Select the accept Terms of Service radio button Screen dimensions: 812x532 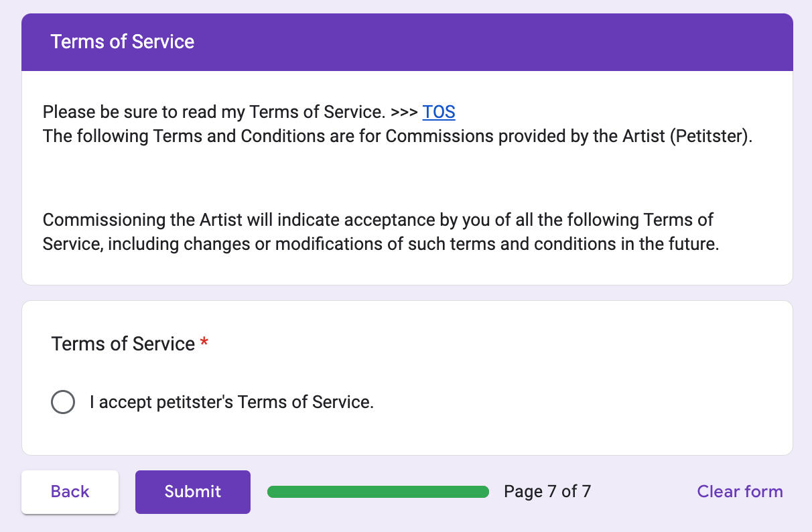coord(63,402)
